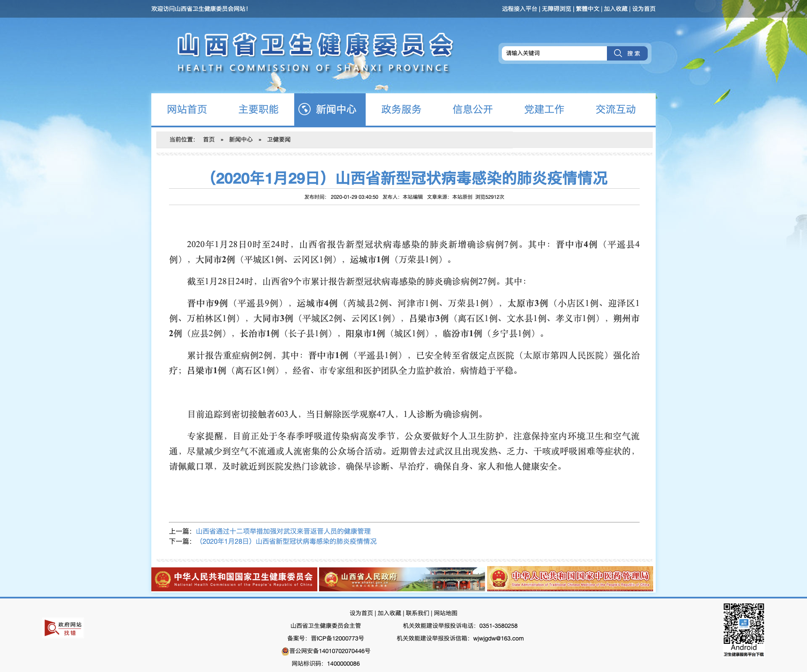Click the view count 浏览52912次

tap(490, 197)
